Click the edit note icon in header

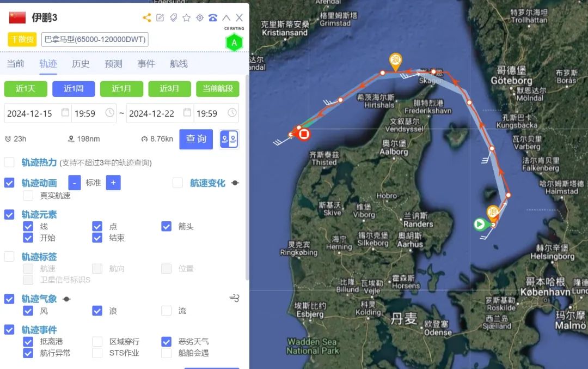(160, 17)
